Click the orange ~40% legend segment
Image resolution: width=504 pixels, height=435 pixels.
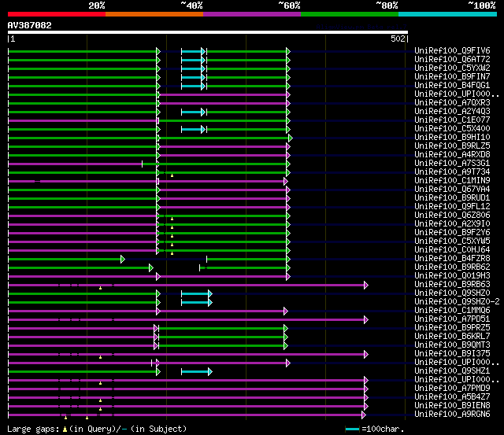(x=154, y=14)
